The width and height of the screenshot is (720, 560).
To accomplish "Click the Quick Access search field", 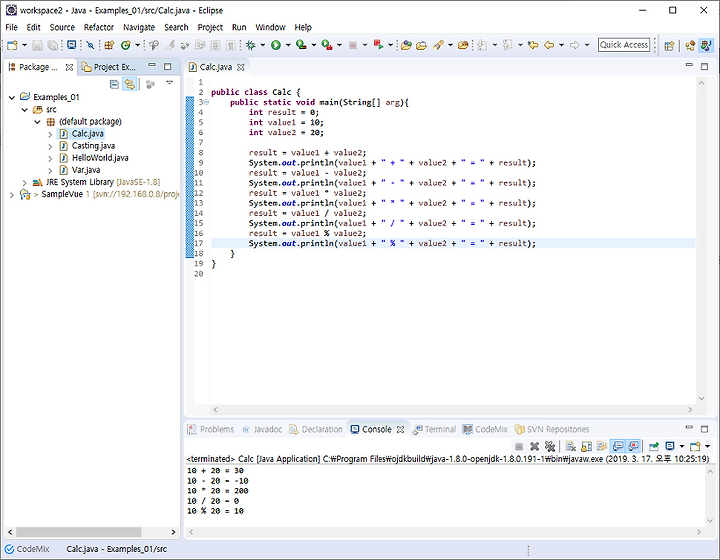I will (624, 45).
